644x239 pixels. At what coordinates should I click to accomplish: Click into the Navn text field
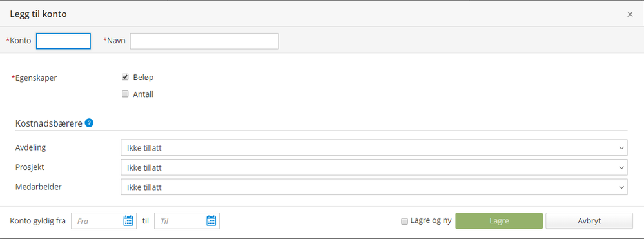tap(204, 41)
